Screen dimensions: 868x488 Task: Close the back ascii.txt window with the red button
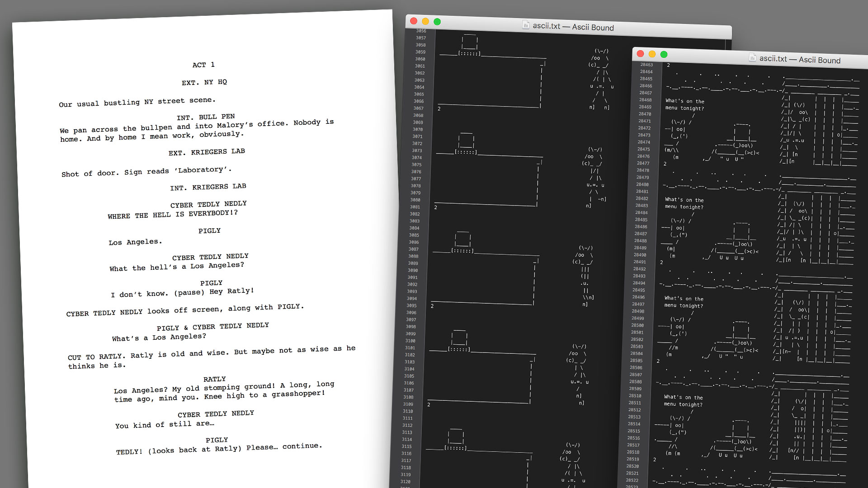pos(414,21)
